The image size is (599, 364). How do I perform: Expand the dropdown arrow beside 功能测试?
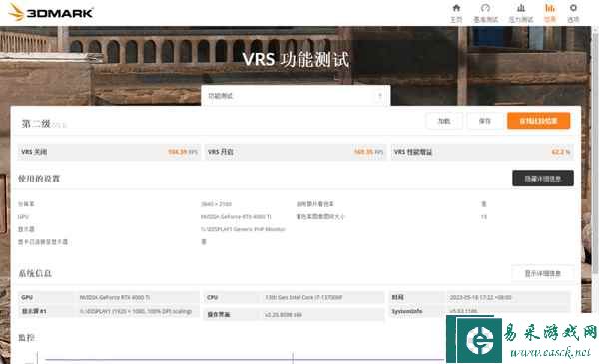pos(380,96)
